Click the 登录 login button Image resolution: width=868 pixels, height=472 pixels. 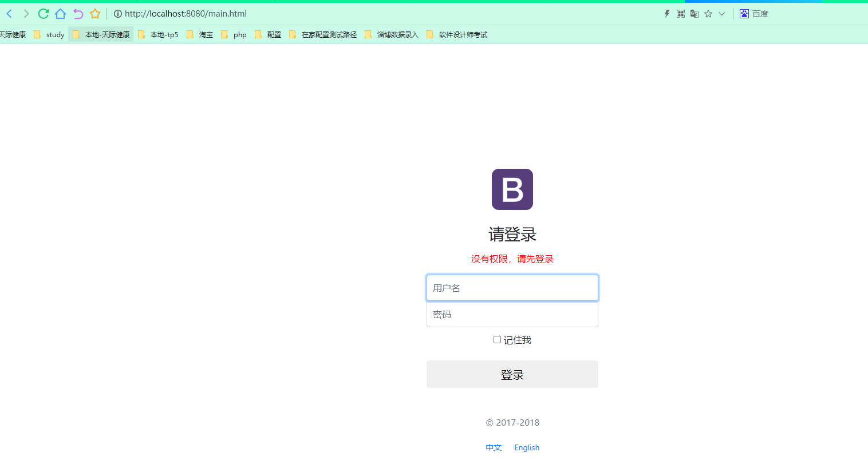coord(512,374)
